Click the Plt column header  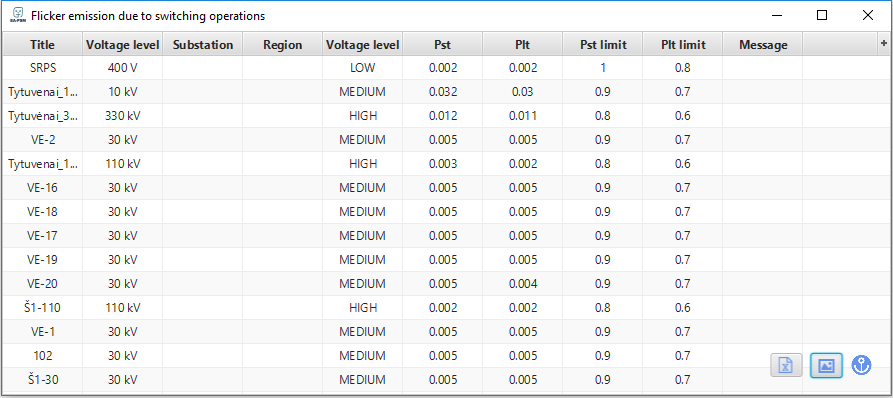[523, 44]
